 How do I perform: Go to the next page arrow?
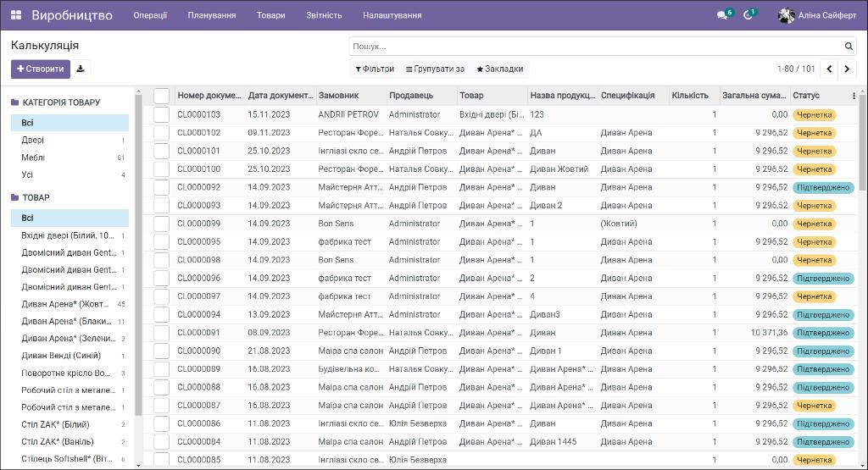click(847, 69)
